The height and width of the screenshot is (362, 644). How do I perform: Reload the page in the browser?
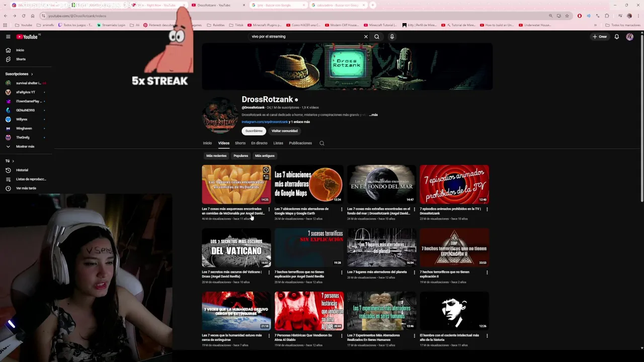click(24, 16)
